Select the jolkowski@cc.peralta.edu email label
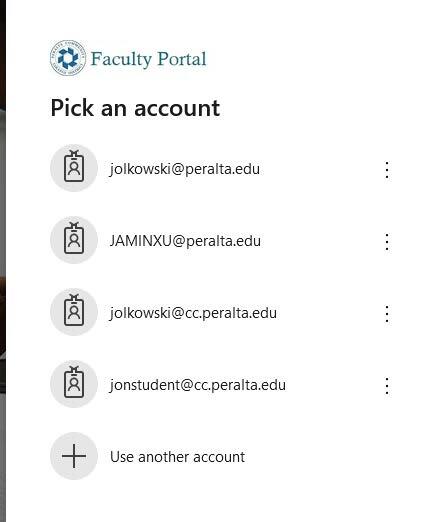Screen dimensions: 441x522 [x=193, y=313]
